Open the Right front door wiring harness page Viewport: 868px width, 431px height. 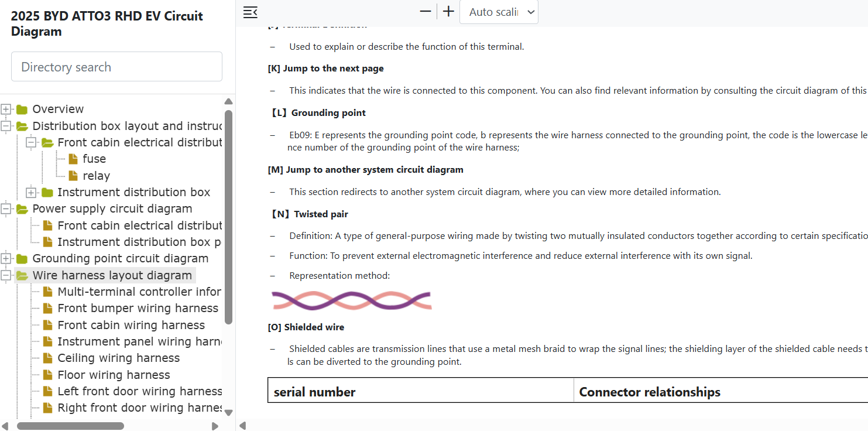(140, 408)
